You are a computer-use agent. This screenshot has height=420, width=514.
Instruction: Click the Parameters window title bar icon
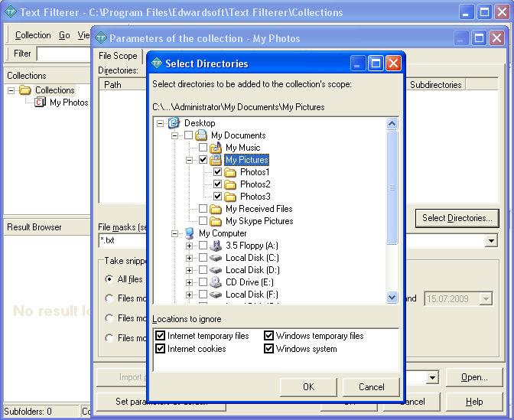tap(101, 38)
